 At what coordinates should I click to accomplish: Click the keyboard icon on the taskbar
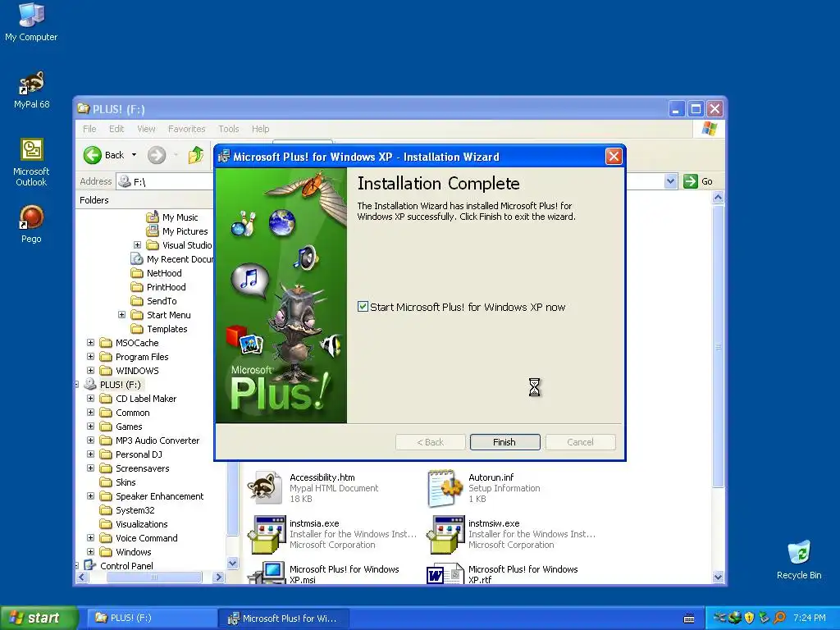(x=689, y=619)
